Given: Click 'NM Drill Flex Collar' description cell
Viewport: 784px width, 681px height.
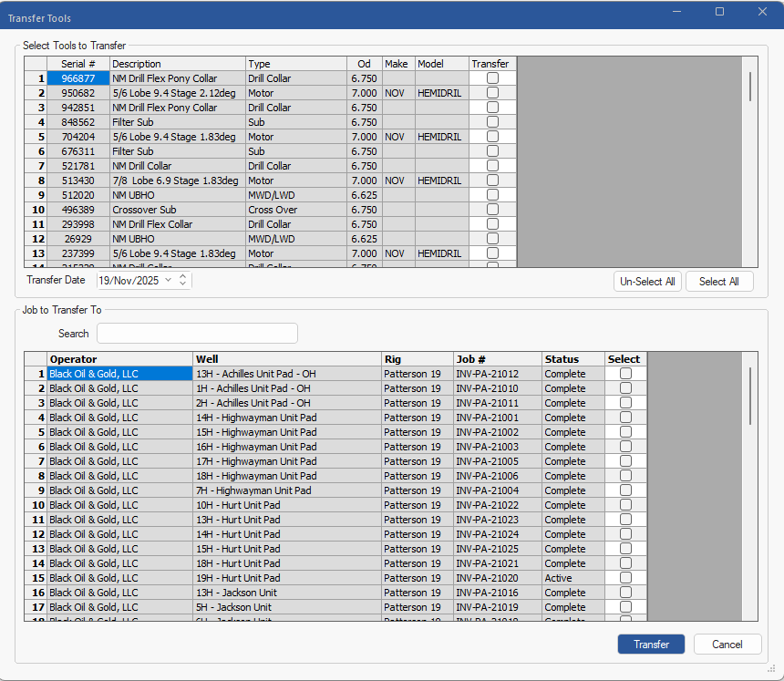Looking at the screenshot, I should (178, 224).
